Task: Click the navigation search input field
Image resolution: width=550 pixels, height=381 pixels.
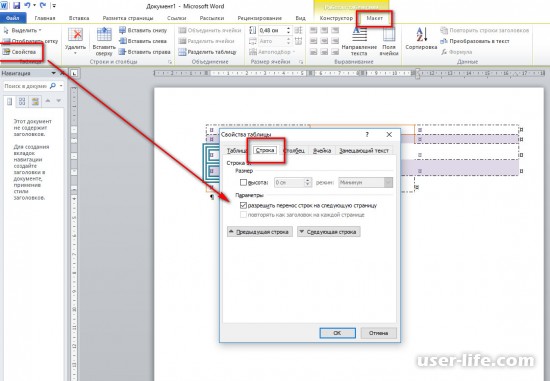Action: click(26, 86)
